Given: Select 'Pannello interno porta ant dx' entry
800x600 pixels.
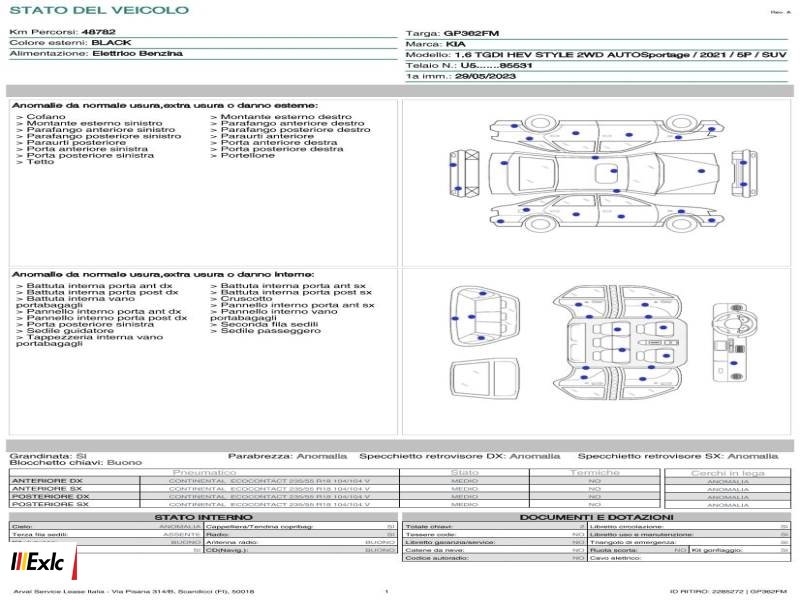Looking at the screenshot, I should (98, 311).
